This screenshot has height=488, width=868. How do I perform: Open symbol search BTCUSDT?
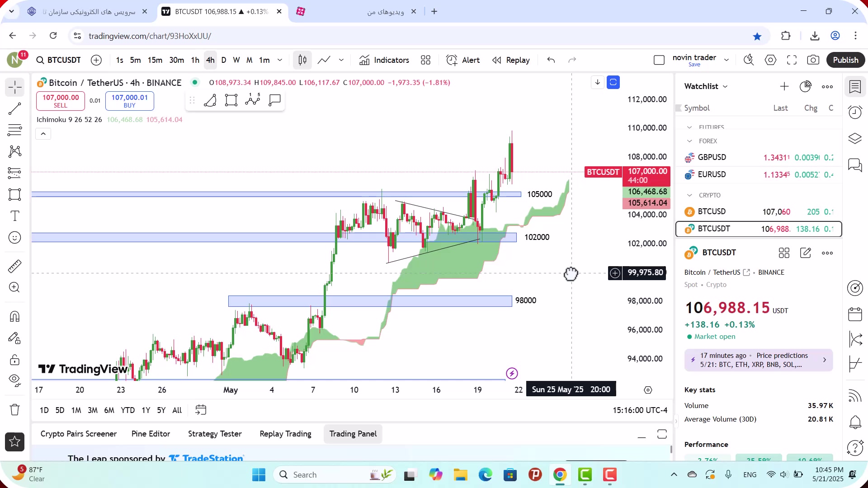tap(59, 60)
